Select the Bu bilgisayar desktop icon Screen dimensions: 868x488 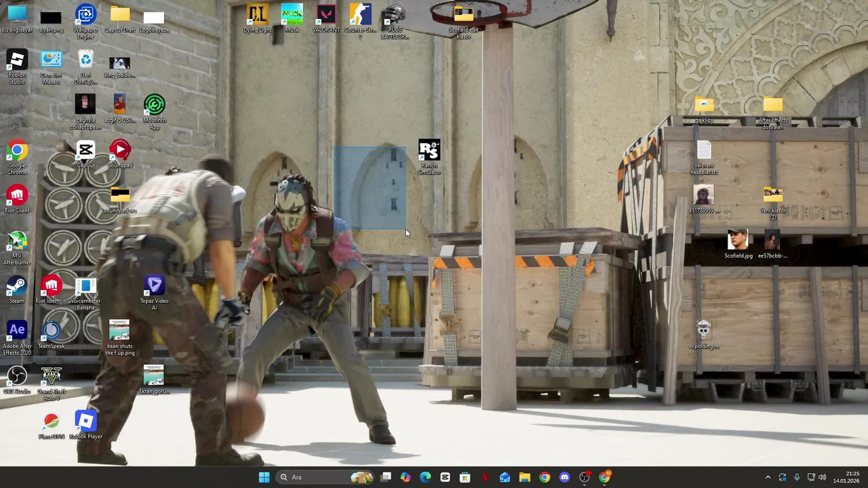(x=17, y=19)
